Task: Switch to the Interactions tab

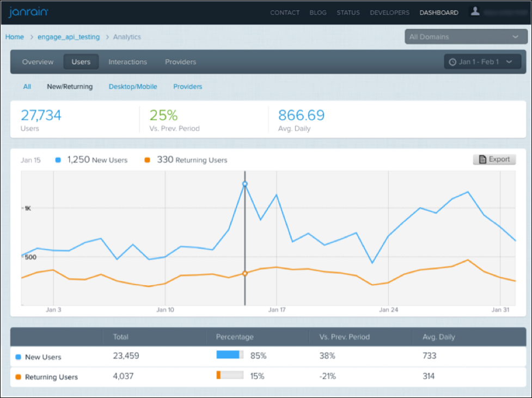Action: (127, 62)
